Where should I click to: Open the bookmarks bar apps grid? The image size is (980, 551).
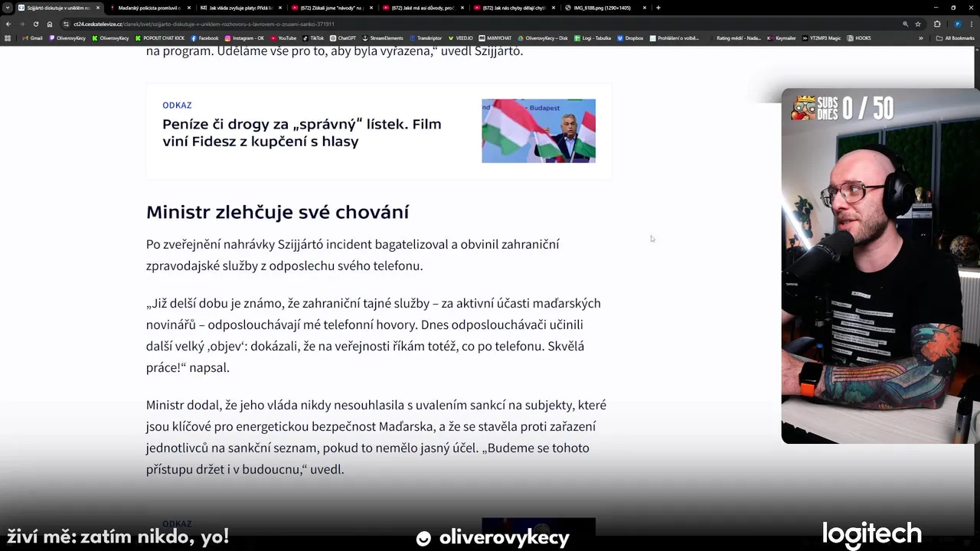pos(8,37)
